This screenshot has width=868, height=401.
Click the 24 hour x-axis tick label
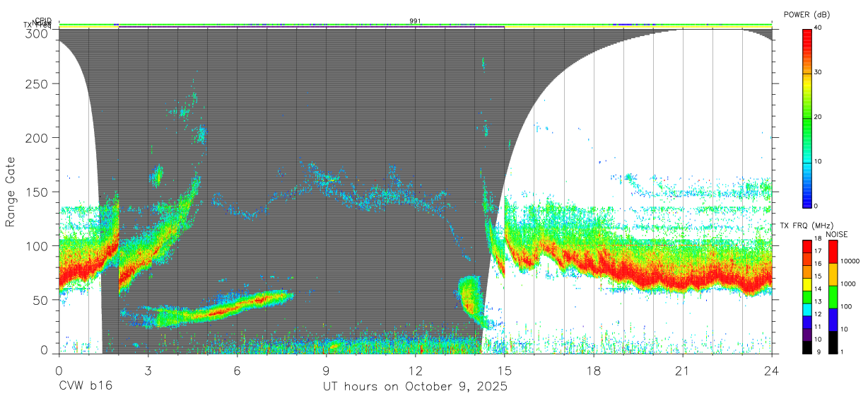click(772, 369)
